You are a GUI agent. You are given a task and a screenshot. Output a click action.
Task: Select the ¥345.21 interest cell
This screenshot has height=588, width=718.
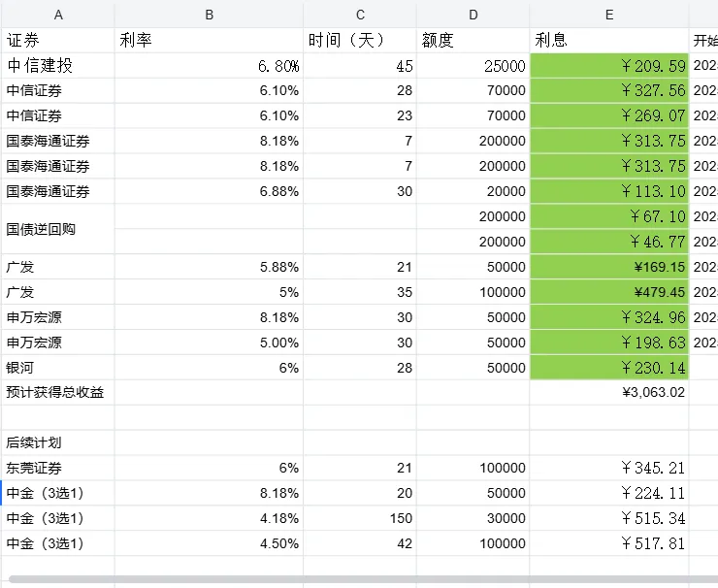[609, 468]
